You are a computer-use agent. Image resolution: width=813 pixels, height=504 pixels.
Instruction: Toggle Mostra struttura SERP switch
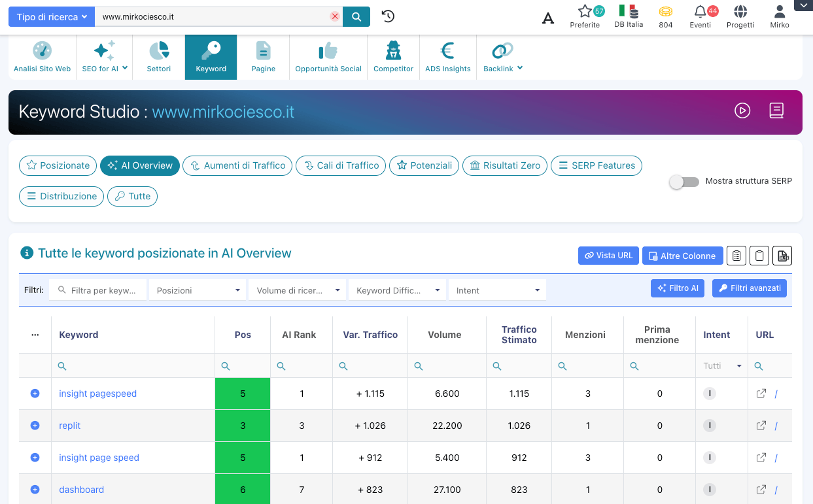[x=684, y=181]
